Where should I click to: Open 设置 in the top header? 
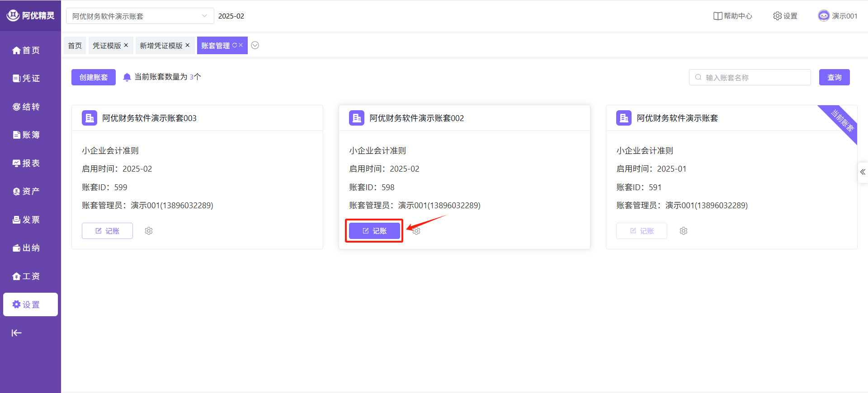(x=785, y=16)
